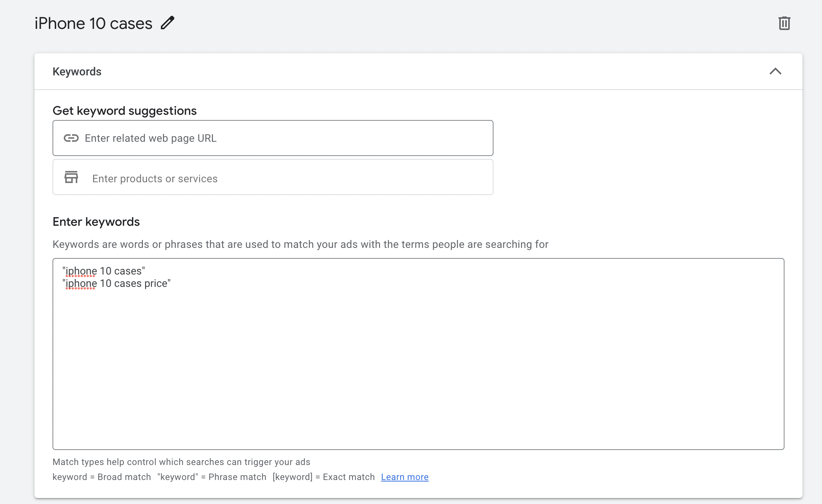The width and height of the screenshot is (822, 504).
Task: Click inside the keywords text area
Action: (418, 354)
